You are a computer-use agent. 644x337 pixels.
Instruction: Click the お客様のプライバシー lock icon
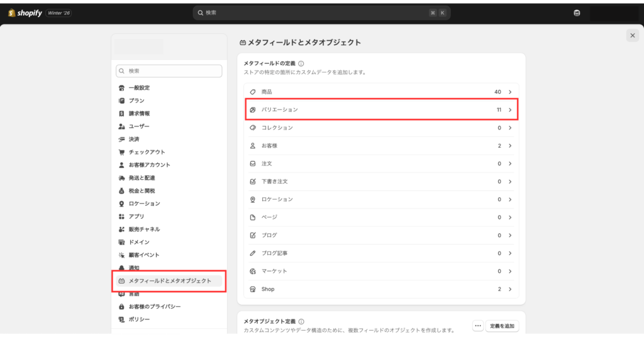[x=121, y=307]
